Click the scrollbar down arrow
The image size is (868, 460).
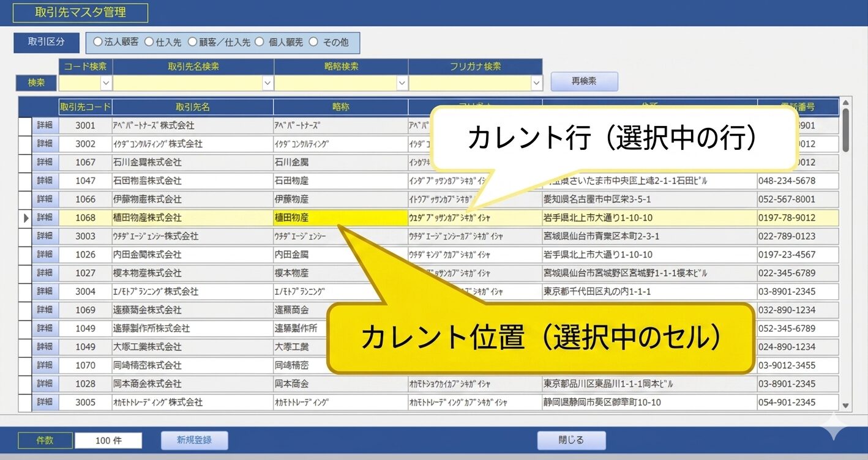(846, 405)
